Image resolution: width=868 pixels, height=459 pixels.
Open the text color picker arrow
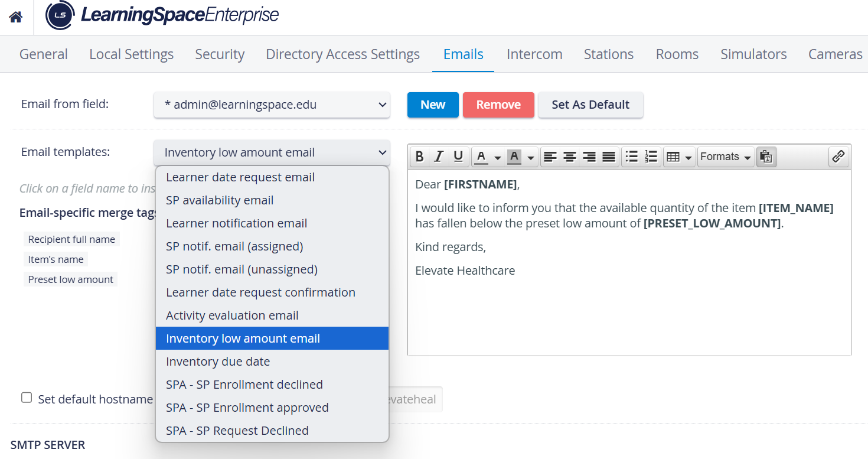497,157
